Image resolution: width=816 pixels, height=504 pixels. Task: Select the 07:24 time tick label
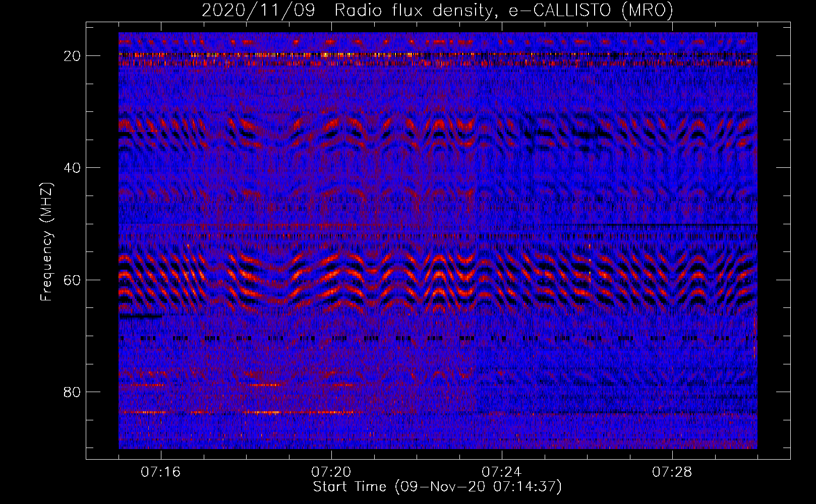click(x=502, y=472)
